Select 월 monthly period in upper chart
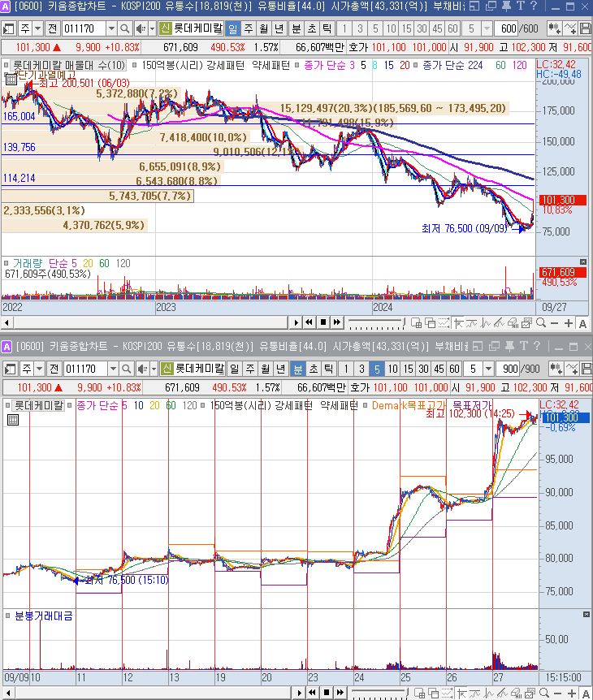The height and width of the screenshot is (700, 593). (x=263, y=29)
